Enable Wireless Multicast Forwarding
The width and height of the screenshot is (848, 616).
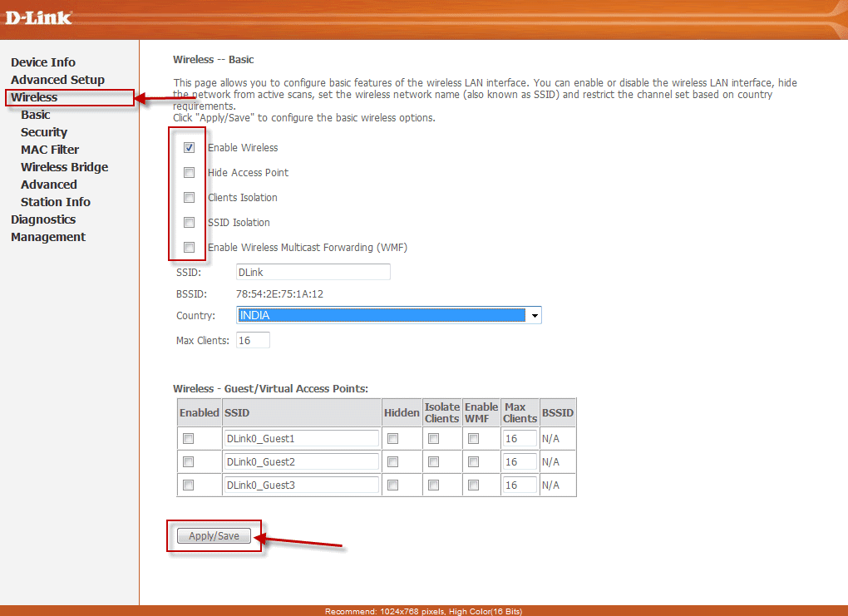(x=189, y=247)
